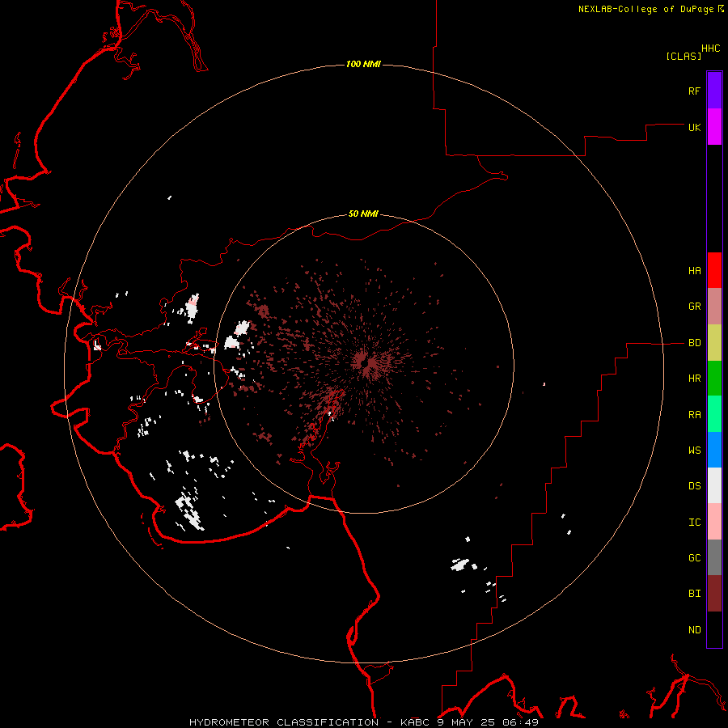Click the 'WS' legend label
The image size is (728, 728).
point(694,451)
